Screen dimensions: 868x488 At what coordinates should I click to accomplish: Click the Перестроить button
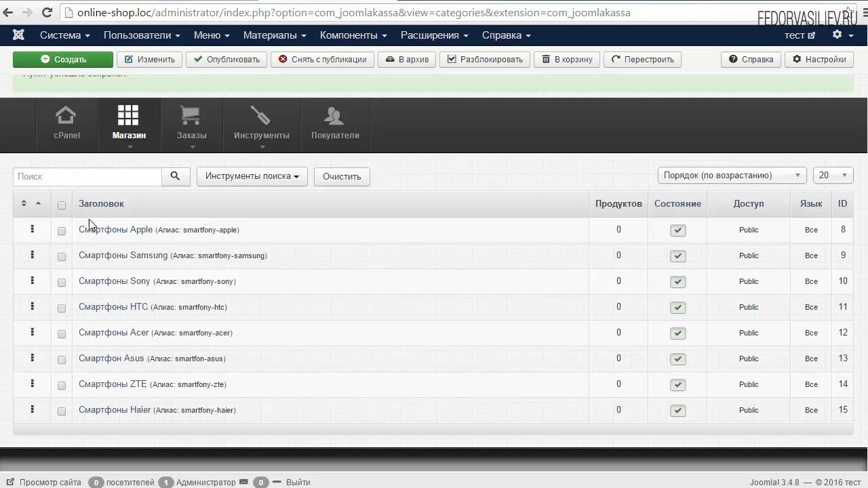click(642, 60)
